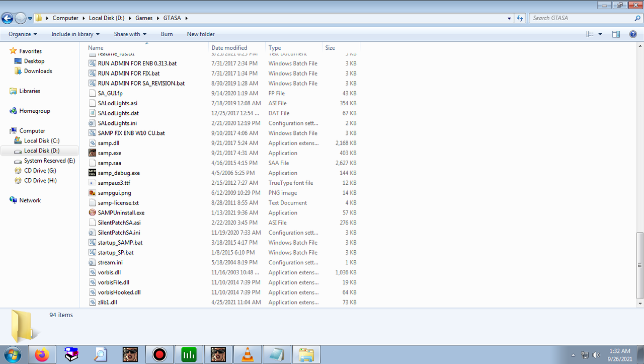
Task: Open the address bar history dropdown
Action: pos(510,18)
